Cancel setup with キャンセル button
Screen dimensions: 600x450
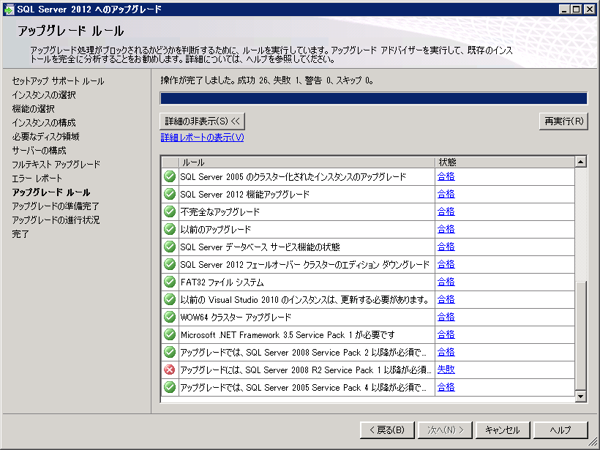coord(503,430)
